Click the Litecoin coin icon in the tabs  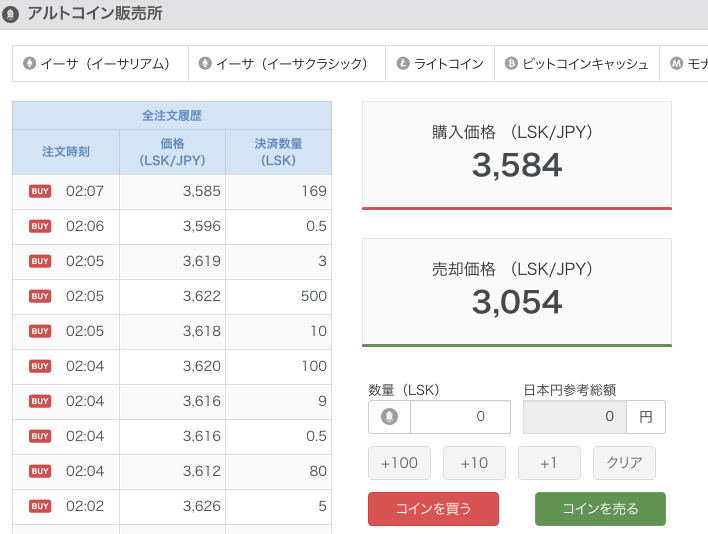[402, 63]
